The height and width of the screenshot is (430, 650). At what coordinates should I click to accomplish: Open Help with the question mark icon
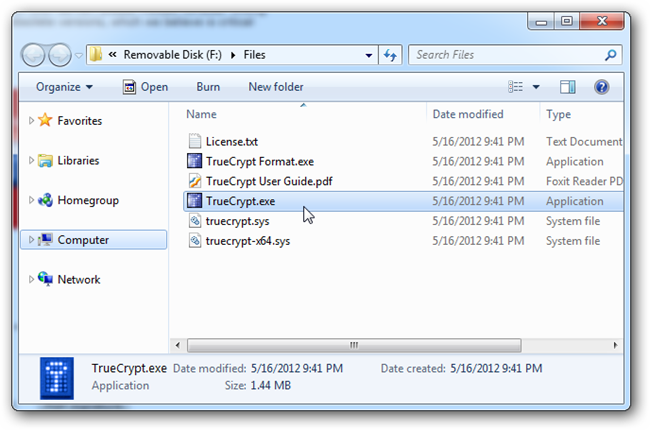pyautogui.click(x=601, y=87)
